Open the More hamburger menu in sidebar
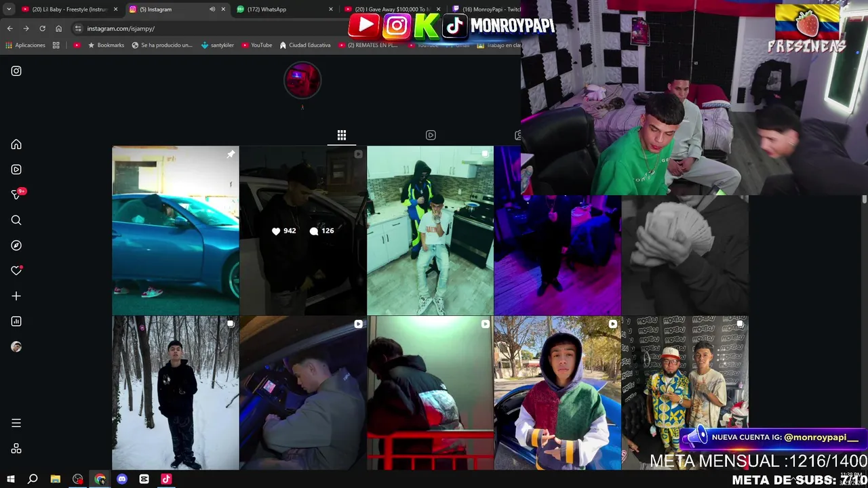Screen dimensions: 868x488 click(16, 423)
